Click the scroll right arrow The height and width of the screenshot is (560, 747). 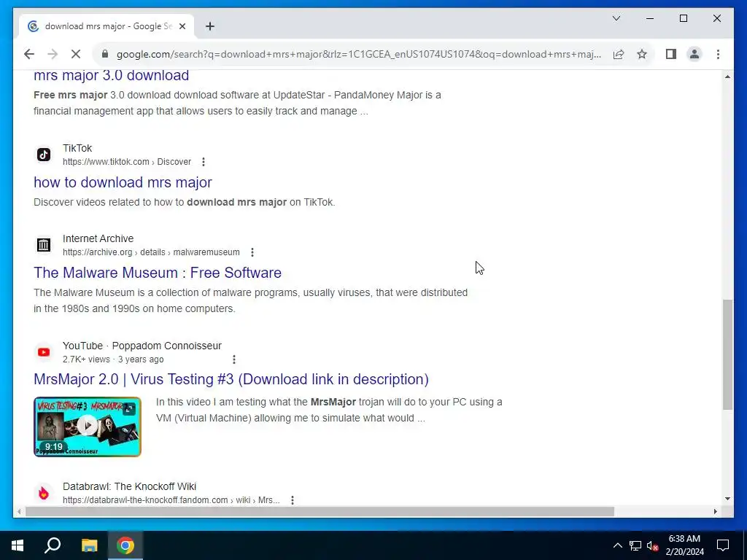tap(715, 511)
